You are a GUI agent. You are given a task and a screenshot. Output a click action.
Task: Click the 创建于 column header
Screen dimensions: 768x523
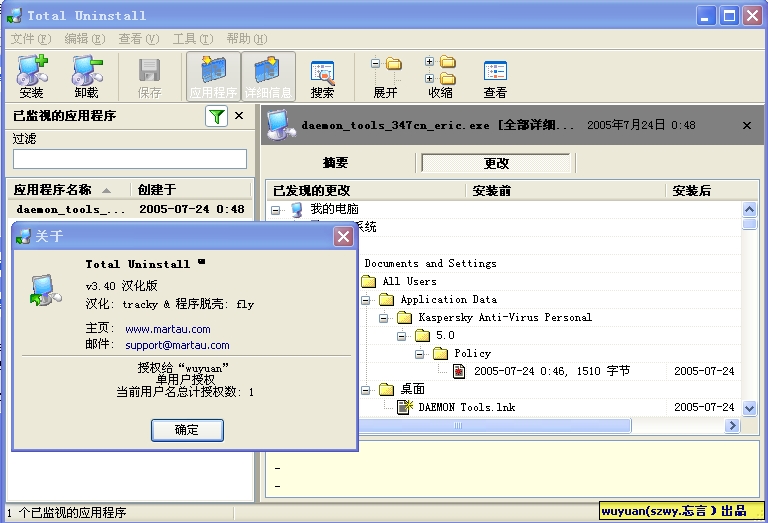[x=191, y=190]
